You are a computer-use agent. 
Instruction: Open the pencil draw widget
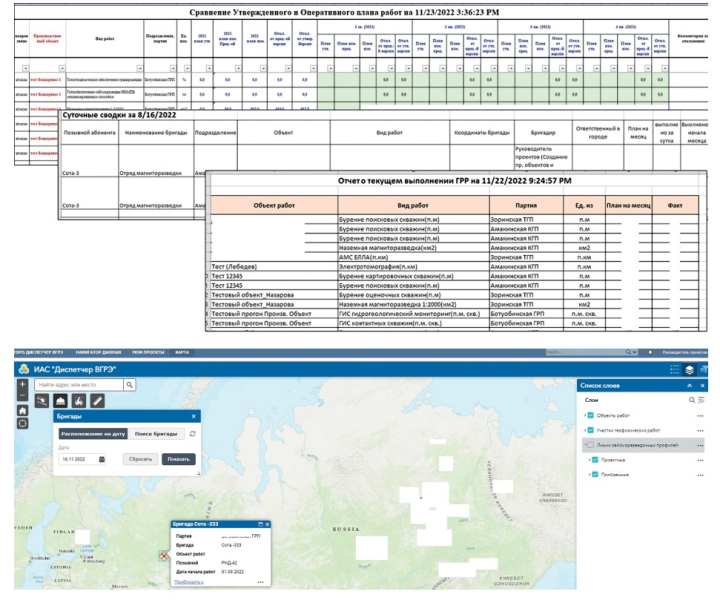tap(97, 401)
